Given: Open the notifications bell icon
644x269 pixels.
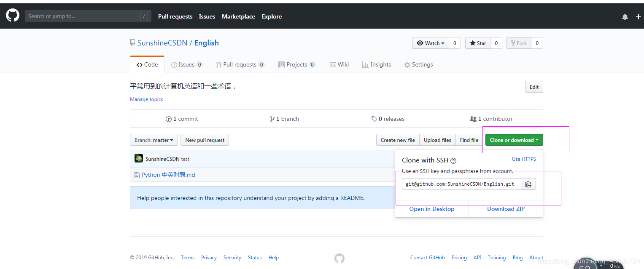Looking at the screenshot, I should coord(625,17).
